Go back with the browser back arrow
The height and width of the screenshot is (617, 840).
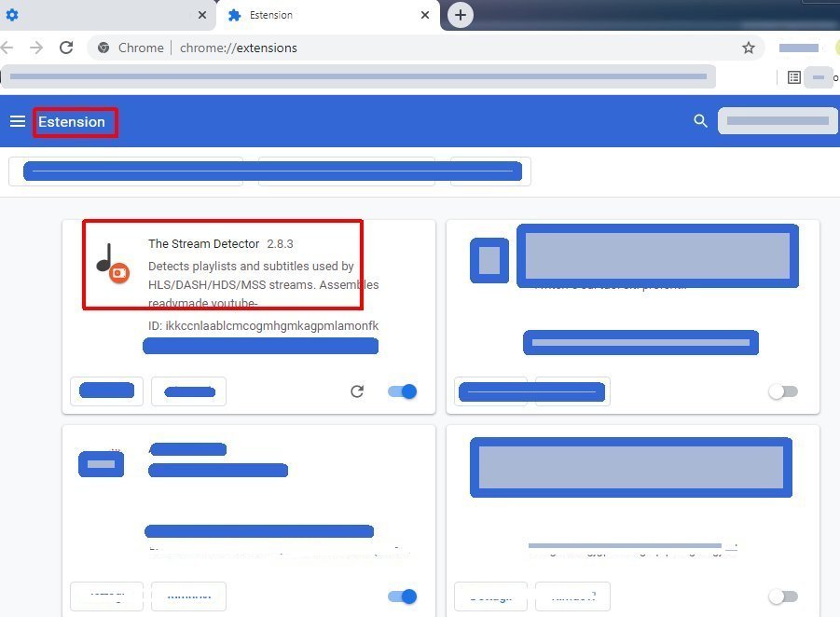(7, 48)
